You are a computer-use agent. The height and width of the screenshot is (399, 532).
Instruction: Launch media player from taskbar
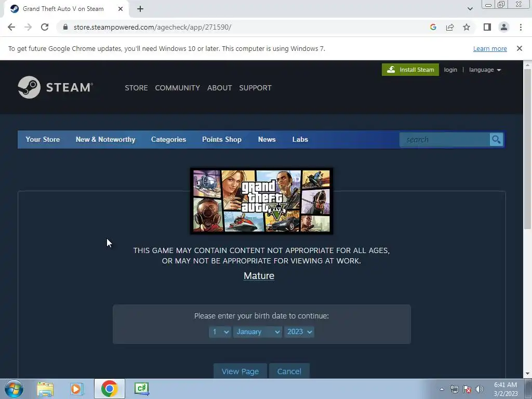[x=76, y=389]
